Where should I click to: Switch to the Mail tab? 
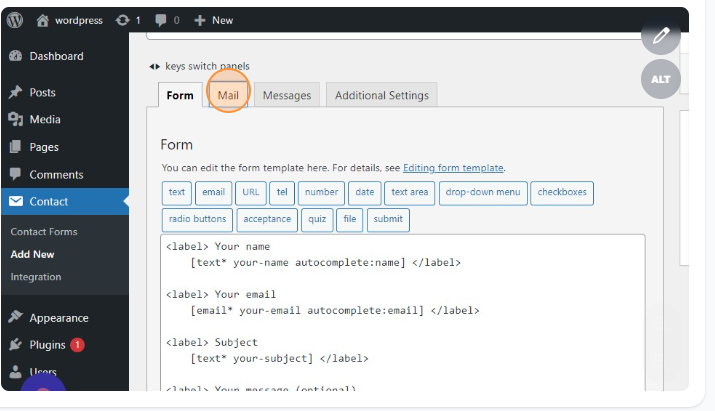click(228, 95)
